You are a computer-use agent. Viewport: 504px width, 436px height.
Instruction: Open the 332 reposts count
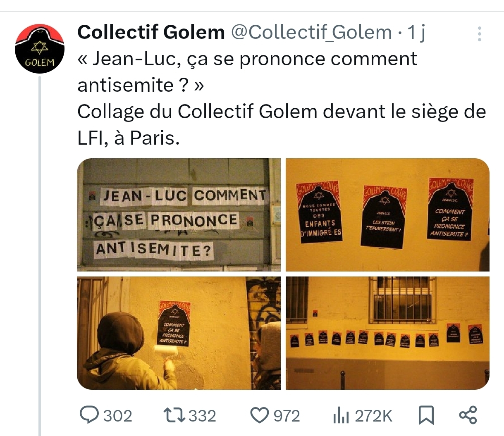pos(202,416)
